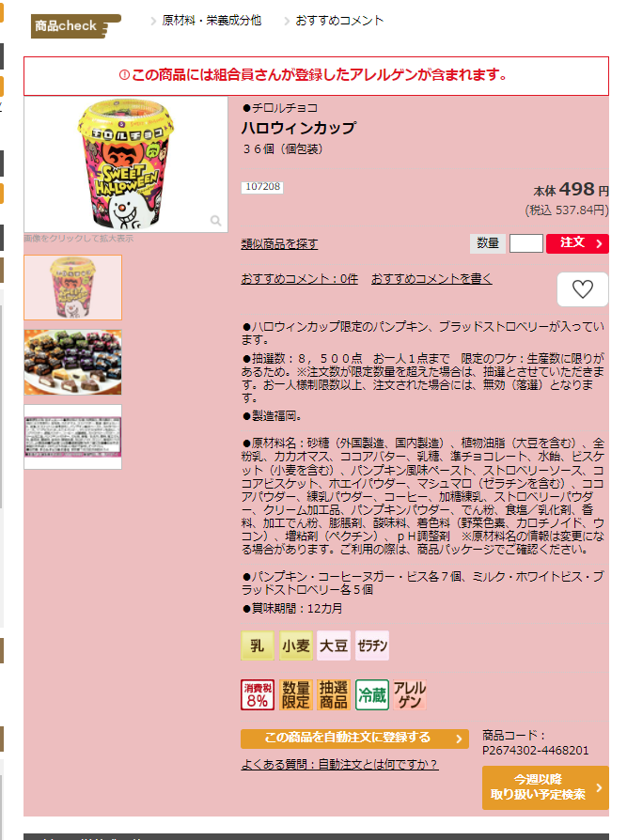Click the 冷蔵 refrigerated icon
The height and width of the screenshot is (840, 627).
click(x=372, y=694)
